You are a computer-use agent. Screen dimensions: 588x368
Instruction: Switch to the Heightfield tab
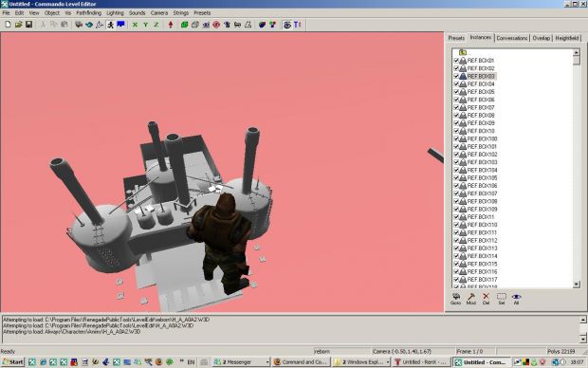click(567, 38)
